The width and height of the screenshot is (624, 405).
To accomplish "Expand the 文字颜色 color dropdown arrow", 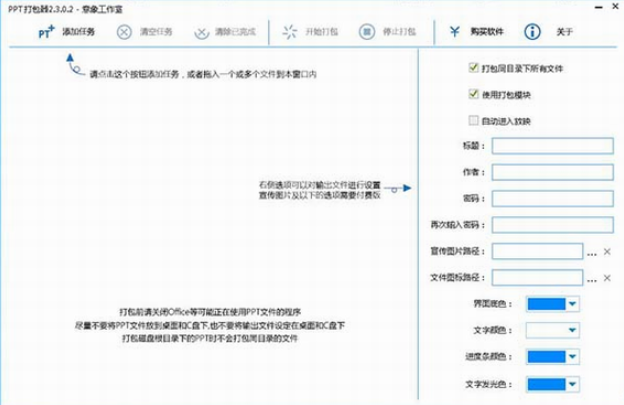I will (x=572, y=330).
